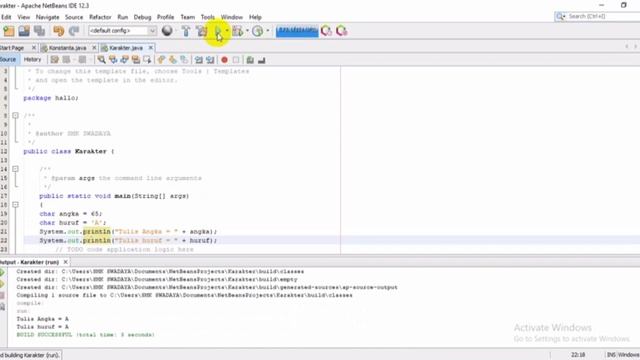Screen dimensions: 640x360
Task: Click the Undo arrow icon
Action: point(58,31)
